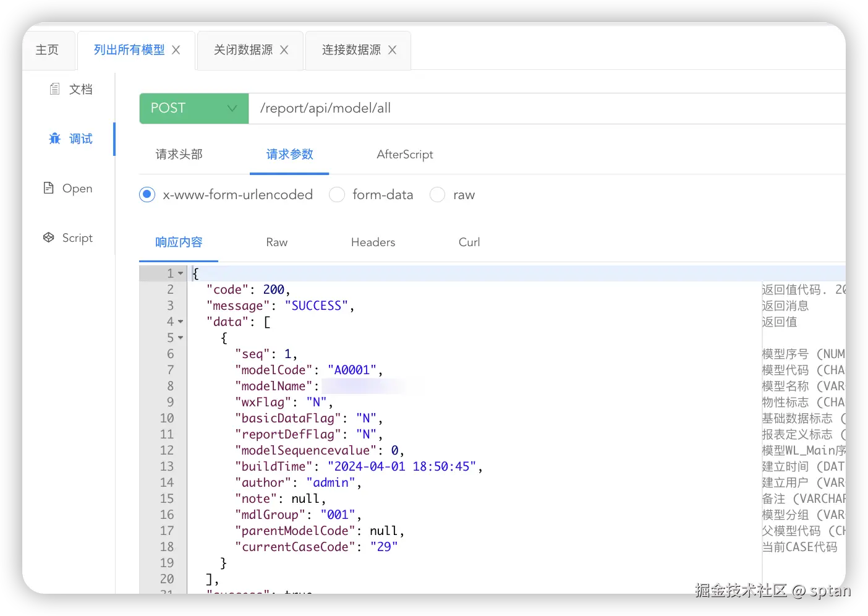Collapse fold arrow on line 1
This screenshot has height=616, width=868.
[x=181, y=273]
